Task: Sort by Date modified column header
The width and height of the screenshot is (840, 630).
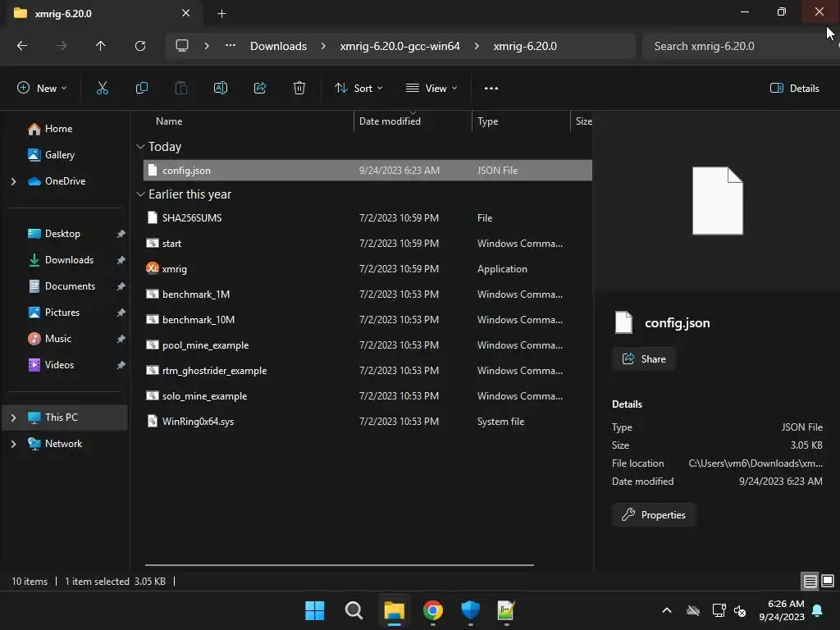Action: [390, 121]
